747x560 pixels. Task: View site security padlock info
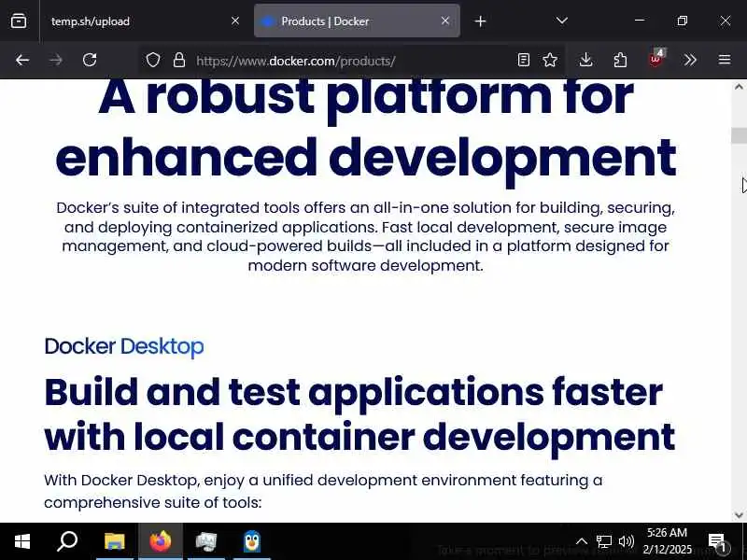179,60
